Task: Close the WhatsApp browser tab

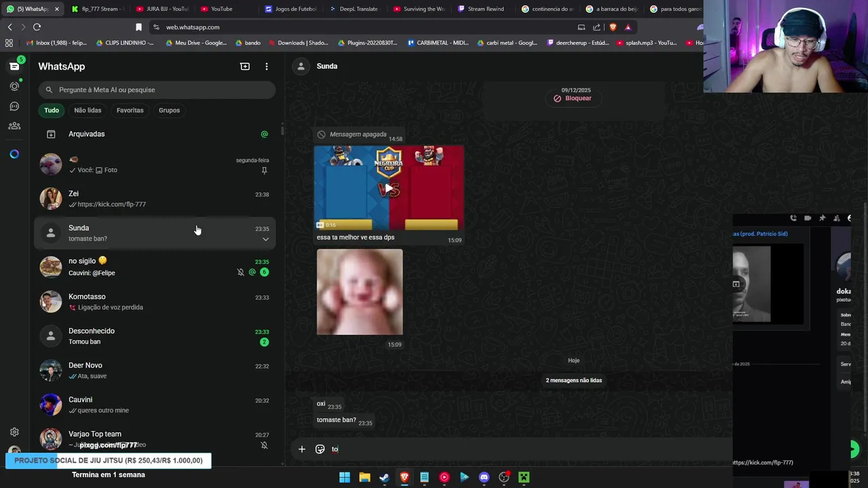Action: point(57,9)
